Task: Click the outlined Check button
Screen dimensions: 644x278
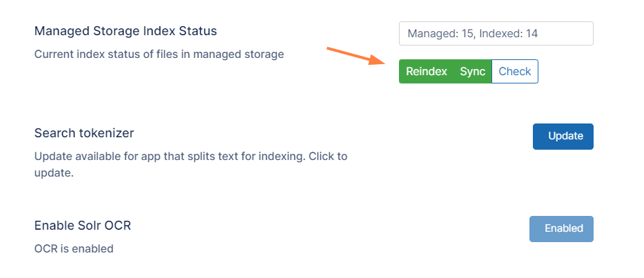Action: pos(515,72)
